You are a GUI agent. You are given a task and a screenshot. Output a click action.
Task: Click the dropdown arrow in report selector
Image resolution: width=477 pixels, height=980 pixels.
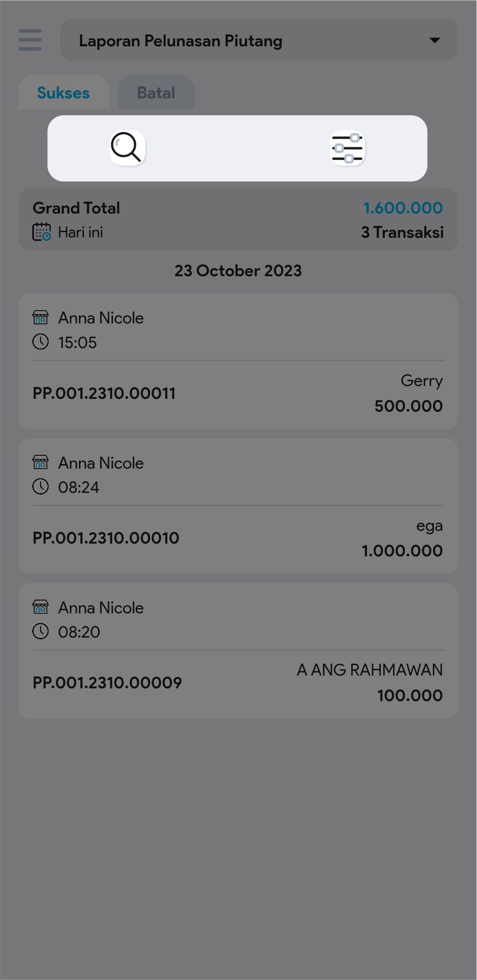tap(435, 40)
